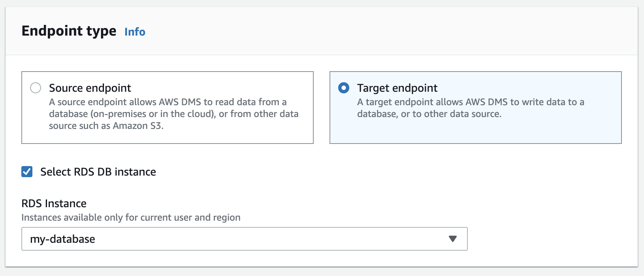Viewport: 644px width, 276px height.
Task: Open the Endpoint type Info link
Action: [x=134, y=32]
